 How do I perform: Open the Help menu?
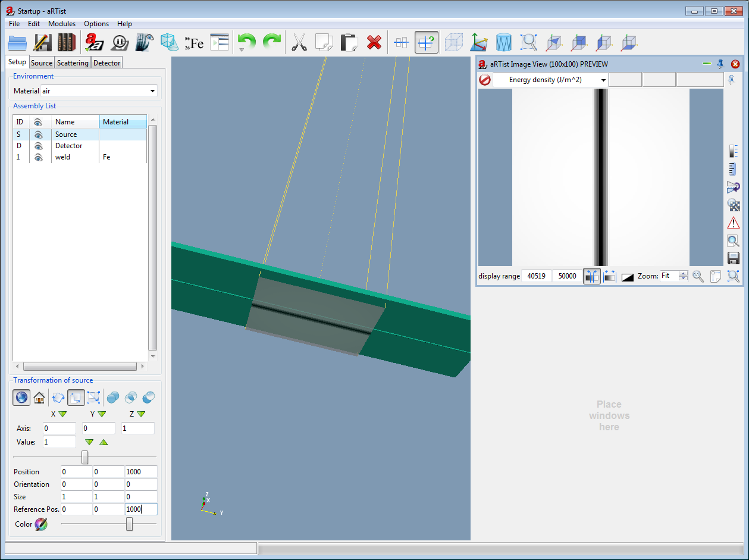(x=124, y=24)
